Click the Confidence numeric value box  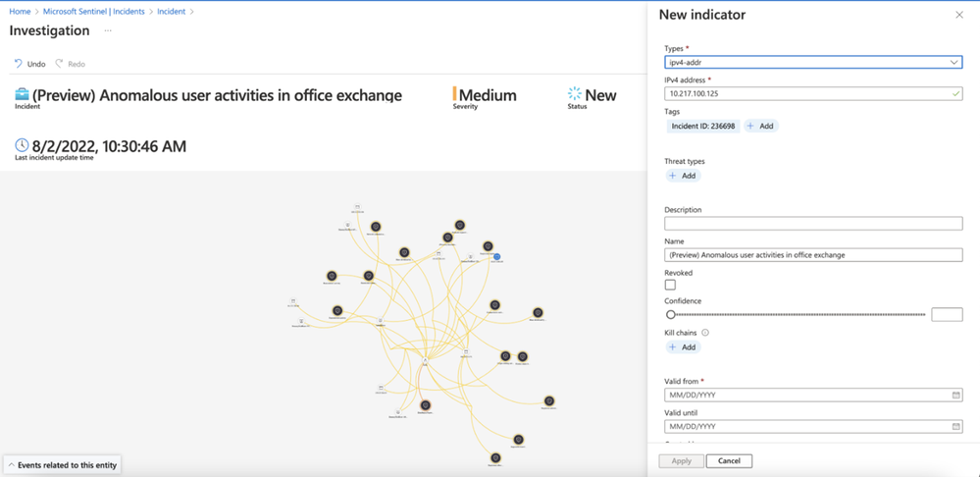(947, 314)
